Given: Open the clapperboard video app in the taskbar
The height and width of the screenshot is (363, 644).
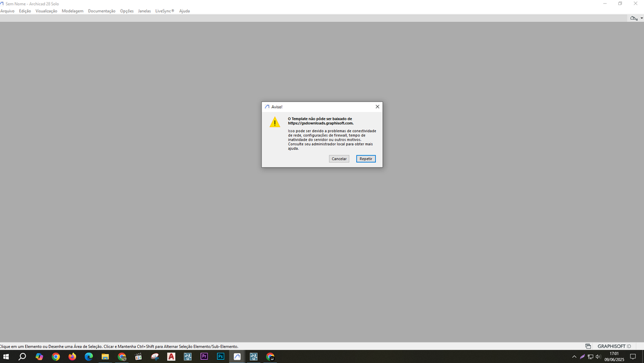Looking at the screenshot, I should click(138, 357).
